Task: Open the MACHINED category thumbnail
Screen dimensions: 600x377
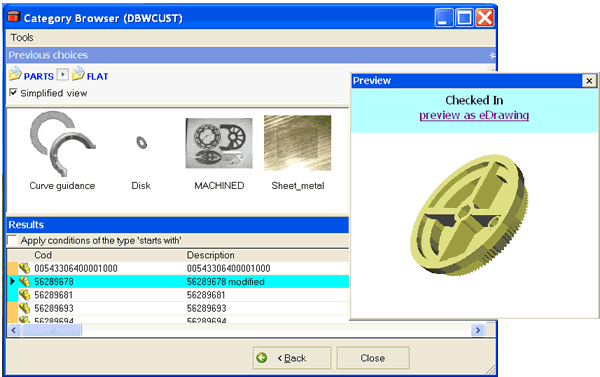Action: [x=219, y=143]
